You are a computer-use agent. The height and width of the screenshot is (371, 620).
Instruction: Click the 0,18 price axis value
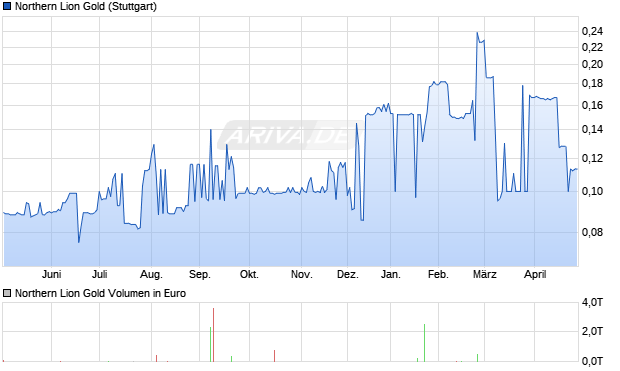pyautogui.click(x=592, y=83)
